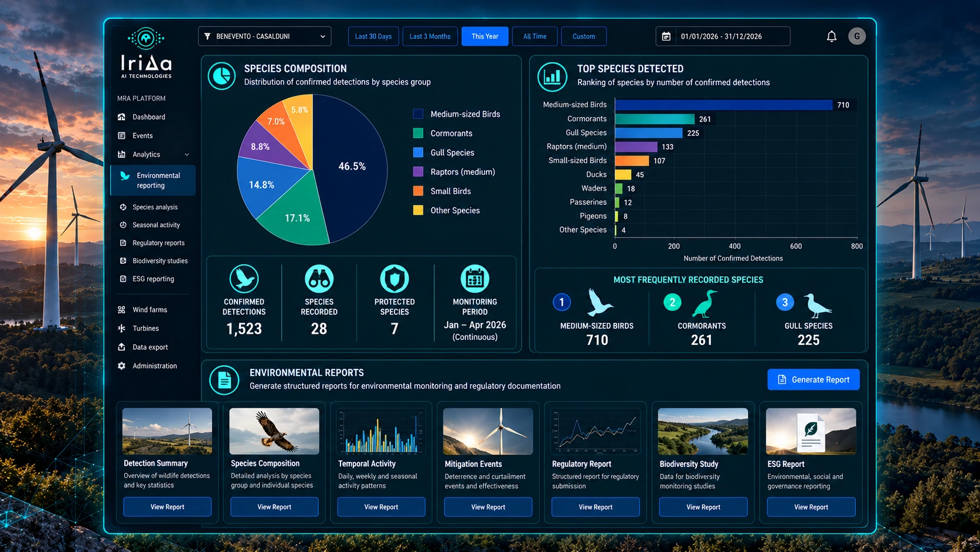Click the Cormorants 261 bar
The image size is (980, 552).
click(x=655, y=119)
